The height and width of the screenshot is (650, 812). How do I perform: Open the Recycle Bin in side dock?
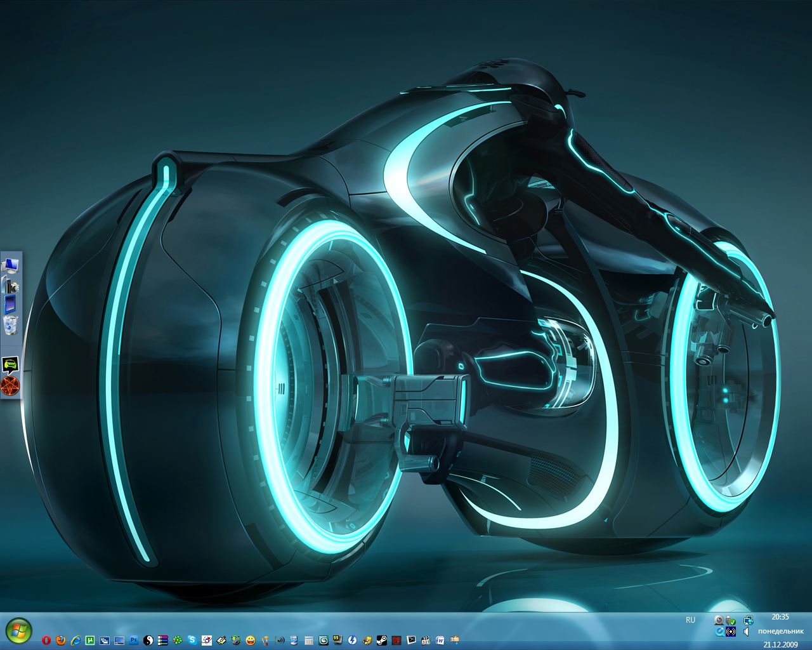tap(10, 324)
